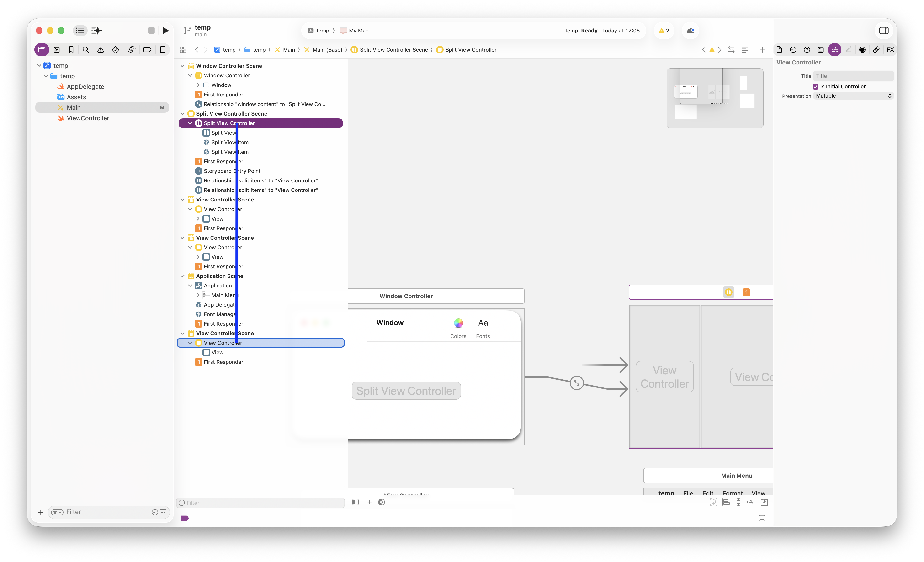Open the Issue navigator warning icon
This screenshot has height=562, width=924.
pos(101,49)
